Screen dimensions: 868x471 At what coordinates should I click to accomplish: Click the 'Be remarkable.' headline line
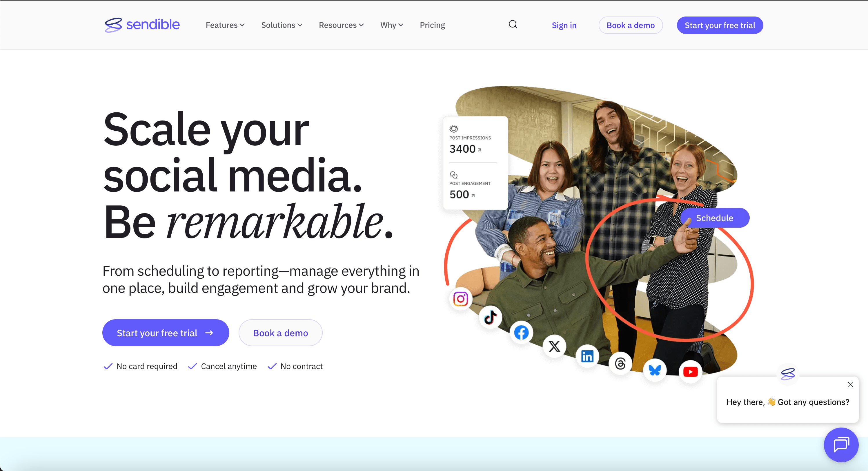[x=248, y=221]
